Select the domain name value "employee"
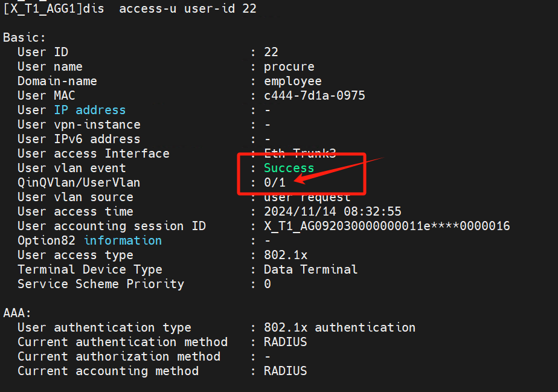The image size is (558, 392). pos(292,81)
